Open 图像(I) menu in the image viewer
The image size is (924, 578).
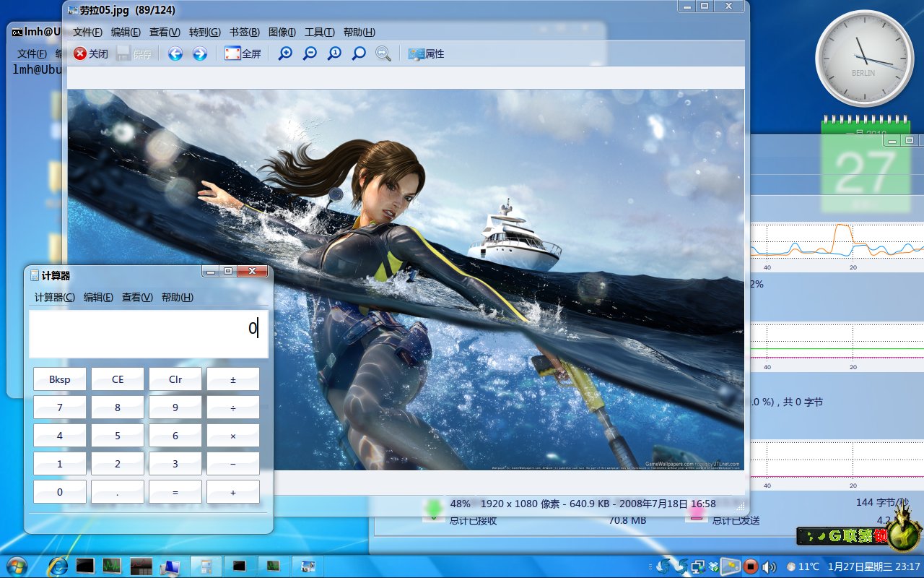(282, 32)
